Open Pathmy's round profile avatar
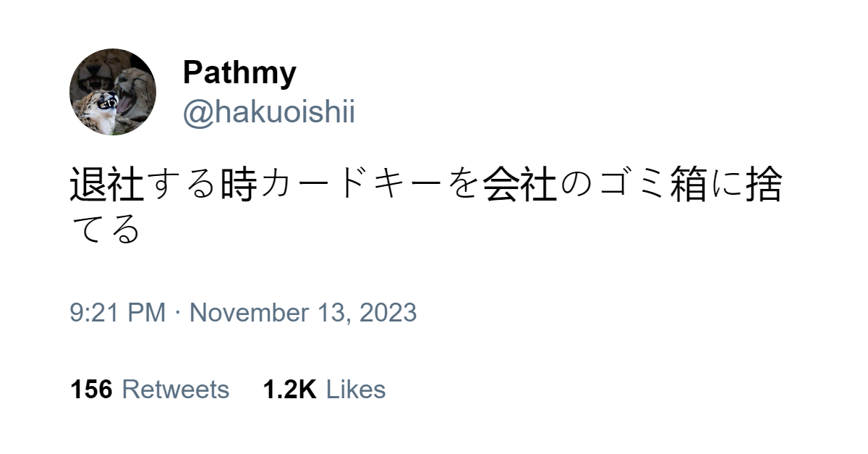Screen dimensions: 868x454 coord(113,92)
